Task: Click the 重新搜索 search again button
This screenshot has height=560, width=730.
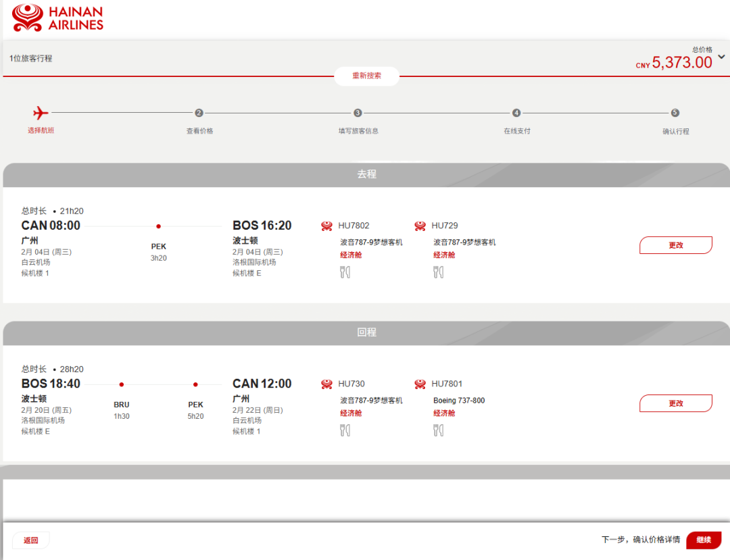Action: (x=366, y=76)
